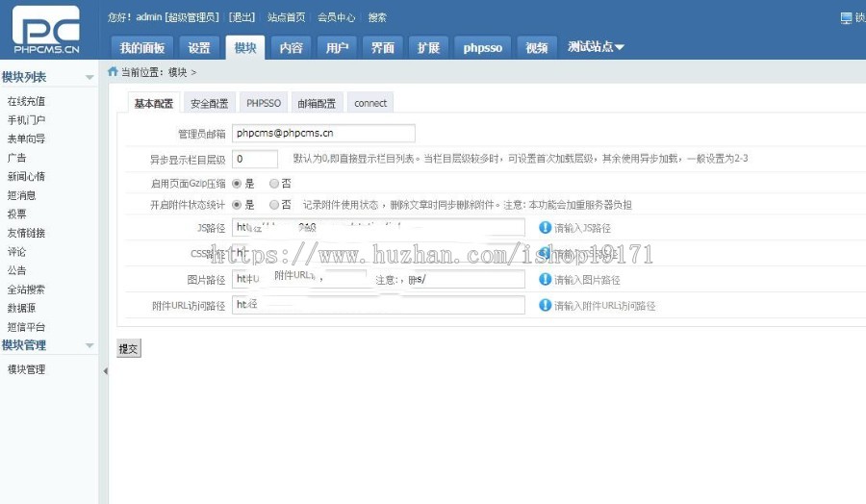Open 评论 in the sidebar
This screenshot has height=504, width=866.
tap(16, 252)
